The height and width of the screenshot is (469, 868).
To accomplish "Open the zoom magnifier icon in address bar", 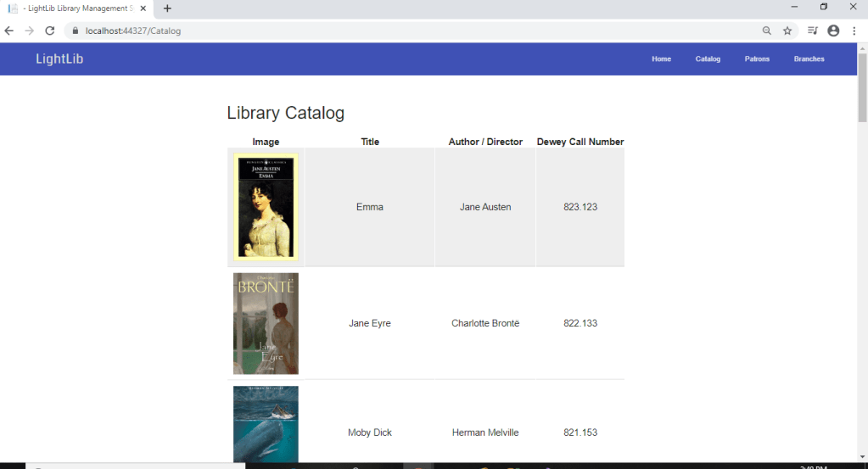I will click(767, 31).
